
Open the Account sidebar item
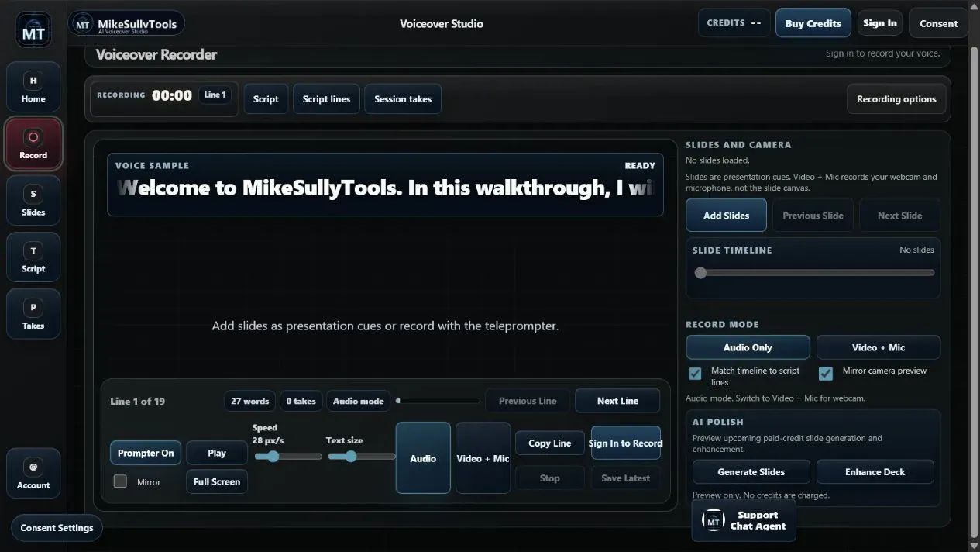tap(33, 474)
